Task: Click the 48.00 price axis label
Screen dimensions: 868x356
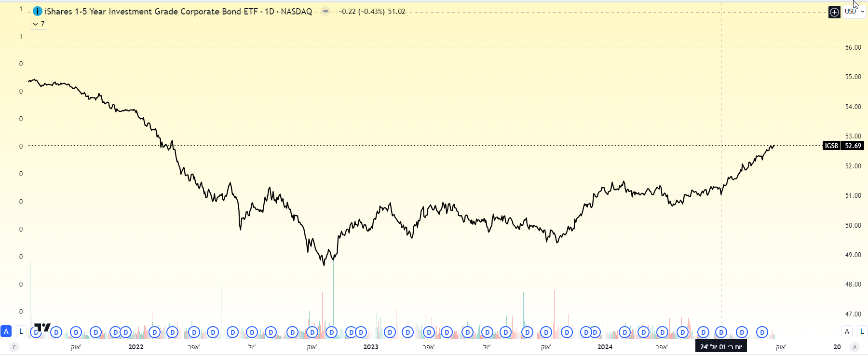Action: (853, 284)
